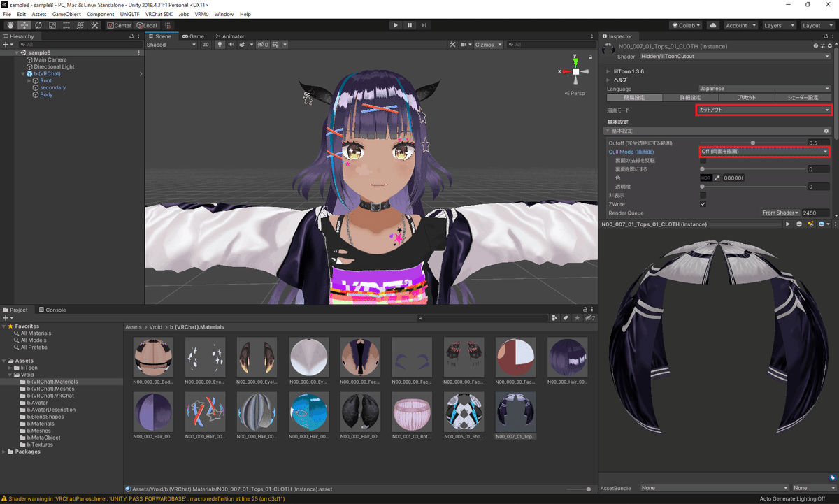Click the Project search by label icon
The height and width of the screenshot is (504, 839).
tap(565, 318)
